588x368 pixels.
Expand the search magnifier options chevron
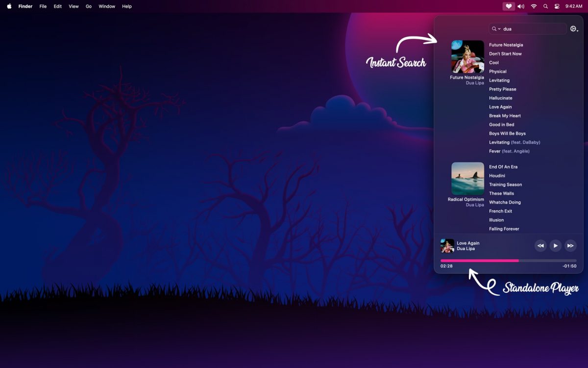coord(496,29)
